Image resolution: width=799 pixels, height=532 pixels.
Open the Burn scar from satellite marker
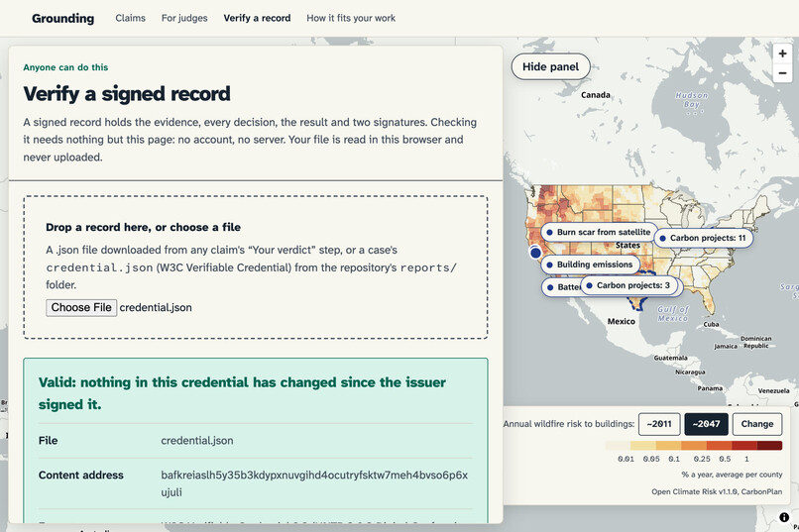pos(599,232)
